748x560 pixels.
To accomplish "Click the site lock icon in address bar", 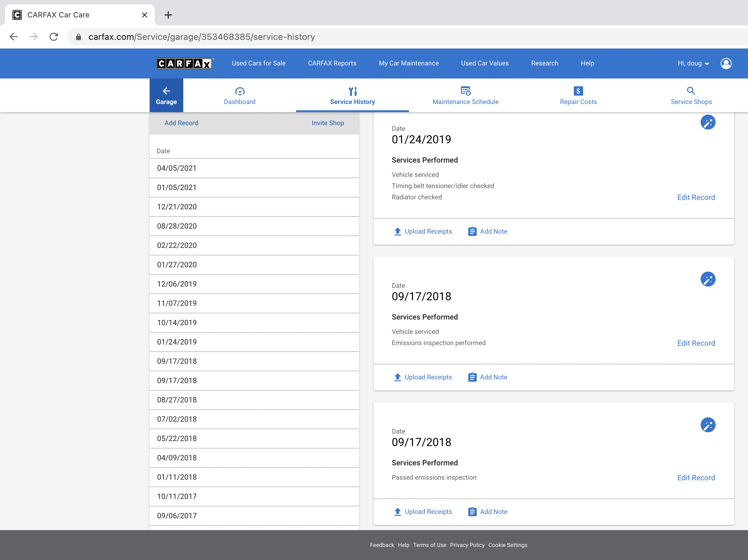I will tap(79, 37).
